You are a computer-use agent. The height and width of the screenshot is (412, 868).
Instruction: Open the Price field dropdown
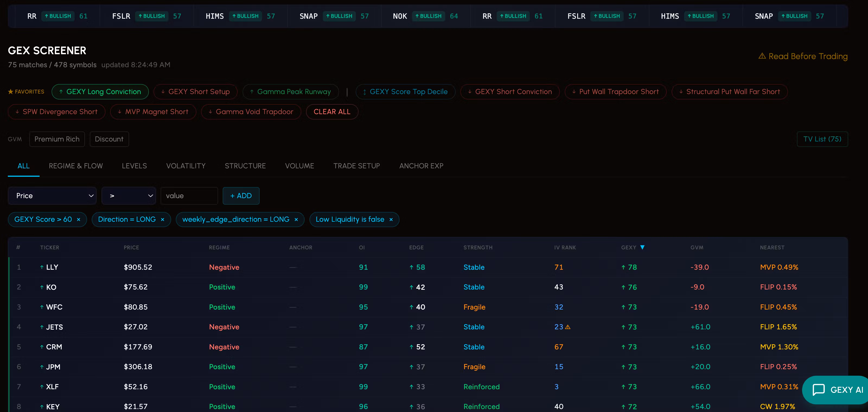pos(52,196)
